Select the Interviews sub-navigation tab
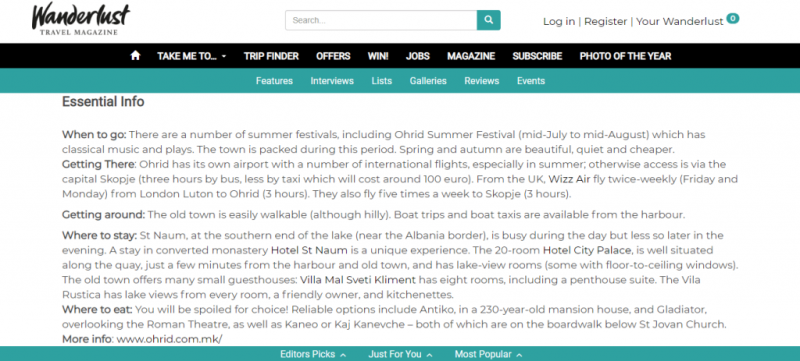This screenshot has height=361, width=800. point(332,81)
